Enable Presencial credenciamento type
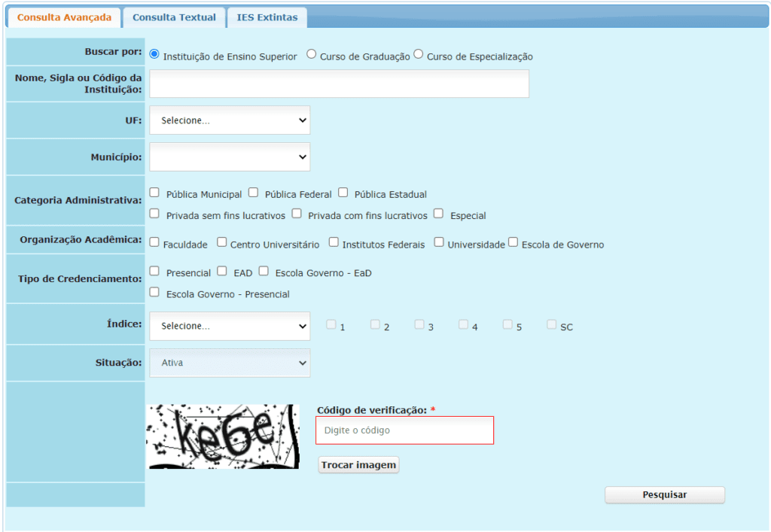The height and width of the screenshot is (532, 771). tap(154, 271)
